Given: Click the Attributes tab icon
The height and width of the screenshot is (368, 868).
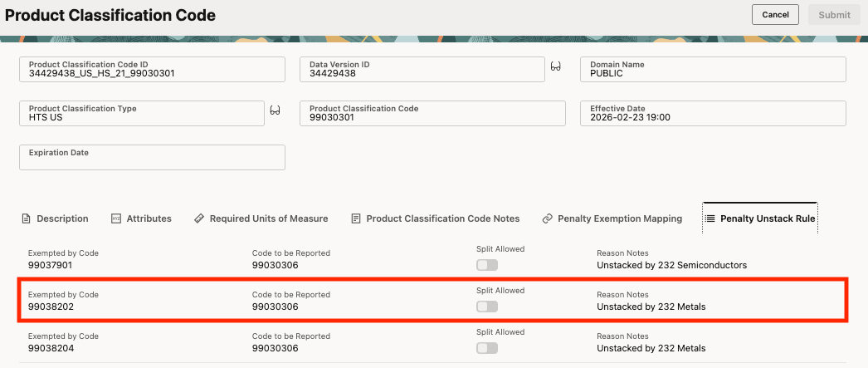Looking at the screenshot, I should point(116,218).
